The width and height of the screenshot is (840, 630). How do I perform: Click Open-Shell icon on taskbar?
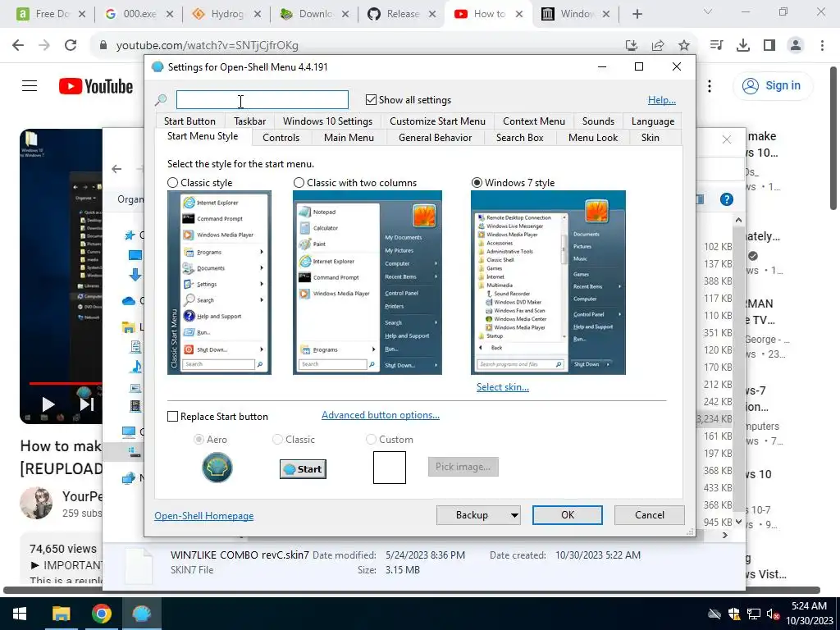click(x=141, y=614)
